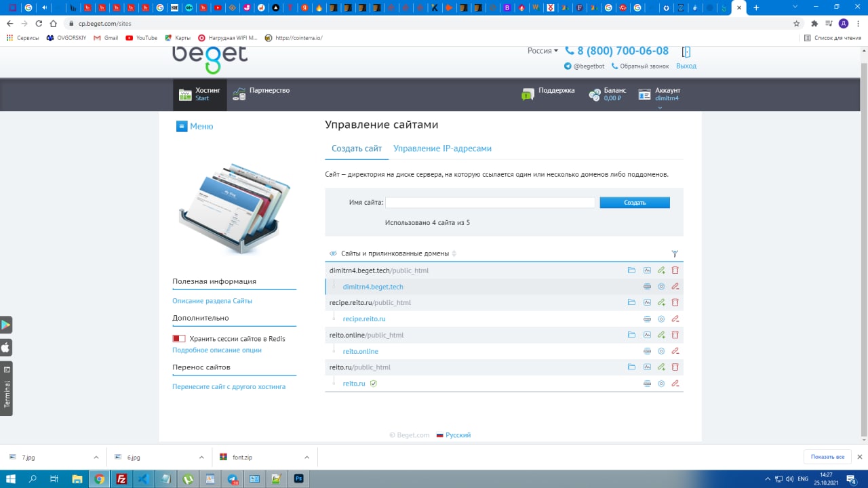The width and height of the screenshot is (868, 488).
Task: Open file manager for reito.online/public_html
Action: 631,335
